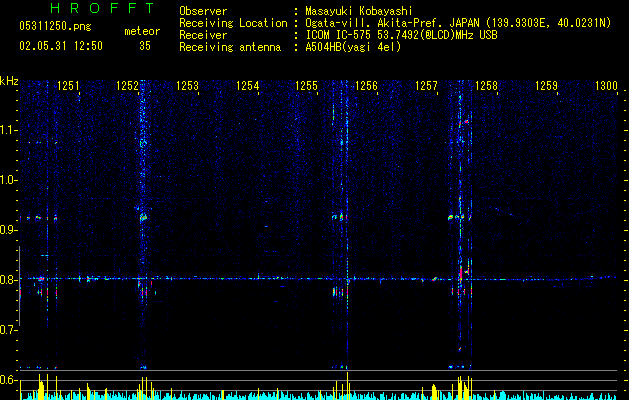The height and width of the screenshot is (400, 629).
Task: Click the kHz axis unit label
Action: (x=9, y=81)
